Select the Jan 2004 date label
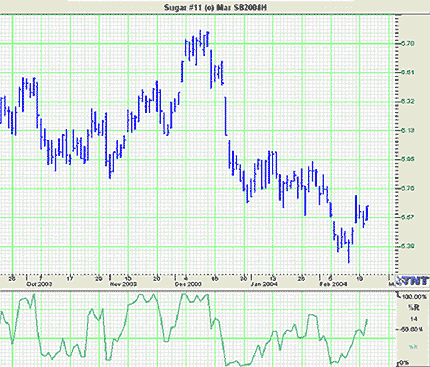430x367 pixels. point(264,284)
